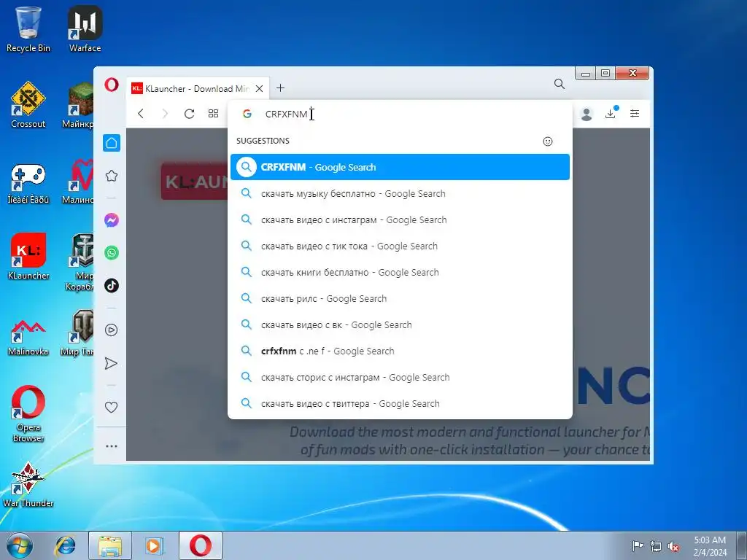Launch Internet Explorer from taskbar
747x560 pixels.
(65, 546)
